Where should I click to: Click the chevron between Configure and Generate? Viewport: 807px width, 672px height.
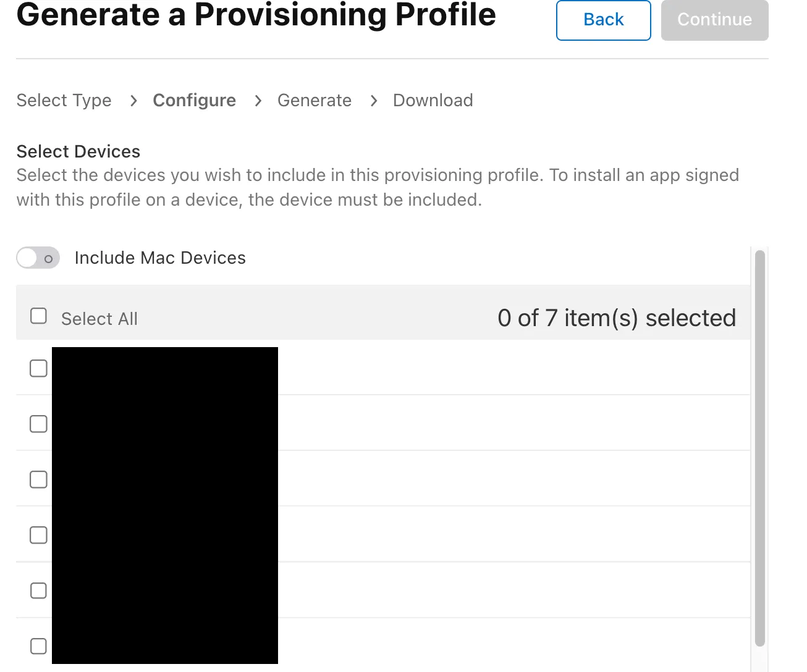pos(258,101)
